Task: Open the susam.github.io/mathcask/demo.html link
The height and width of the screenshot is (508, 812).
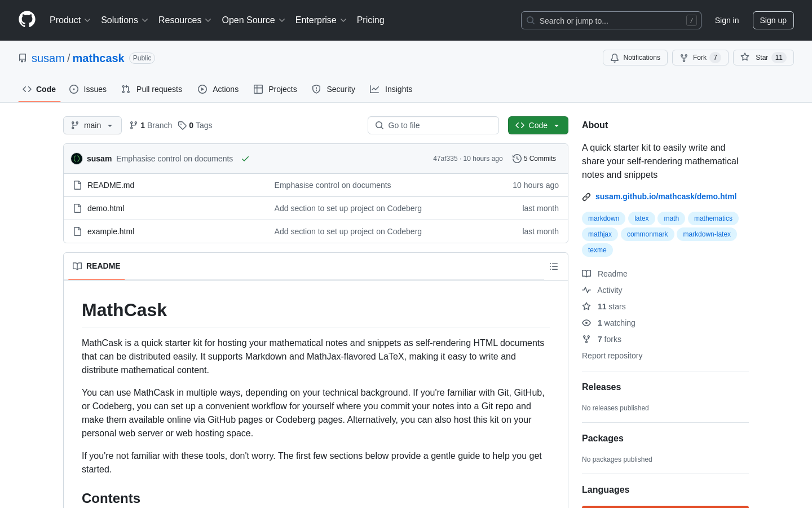Action: point(666,196)
